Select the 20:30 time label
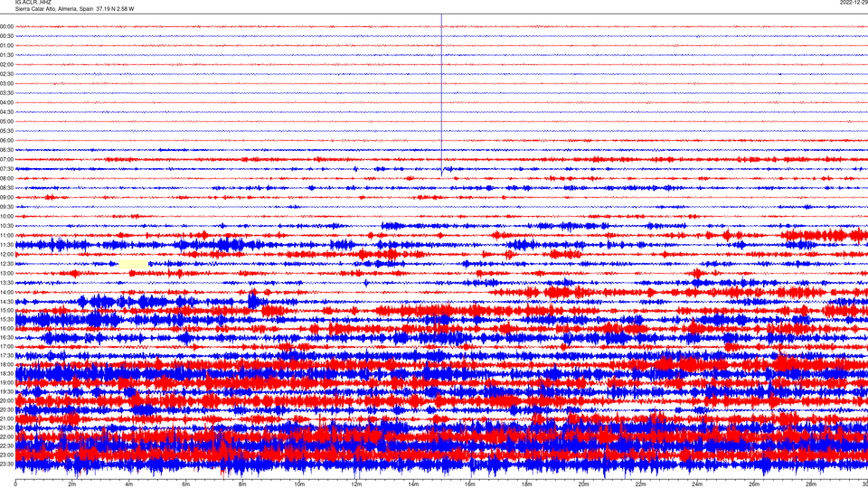This screenshot has height=488, width=868. point(7,409)
